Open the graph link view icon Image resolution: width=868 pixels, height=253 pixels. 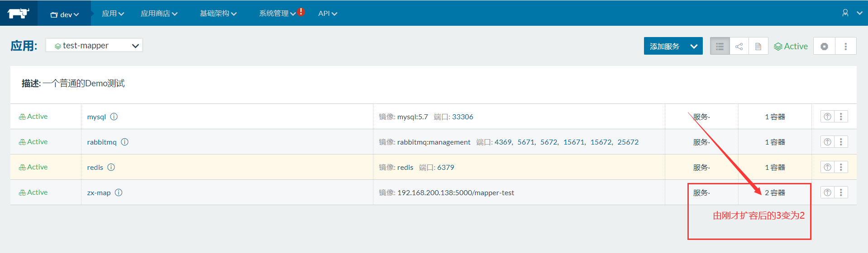click(739, 47)
